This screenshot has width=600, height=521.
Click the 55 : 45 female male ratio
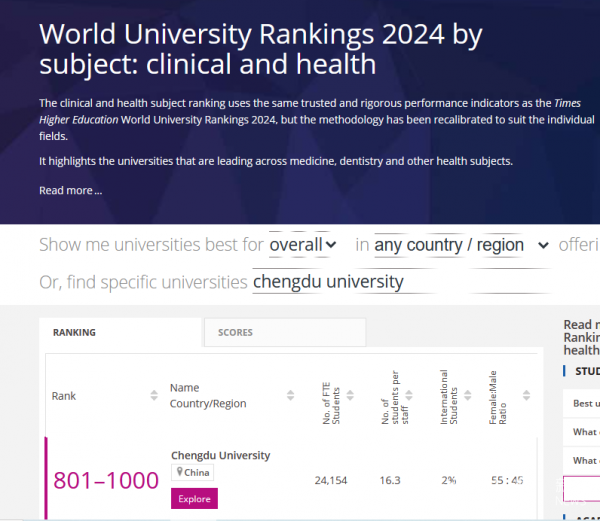pyautogui.click(x=507, y=480)
